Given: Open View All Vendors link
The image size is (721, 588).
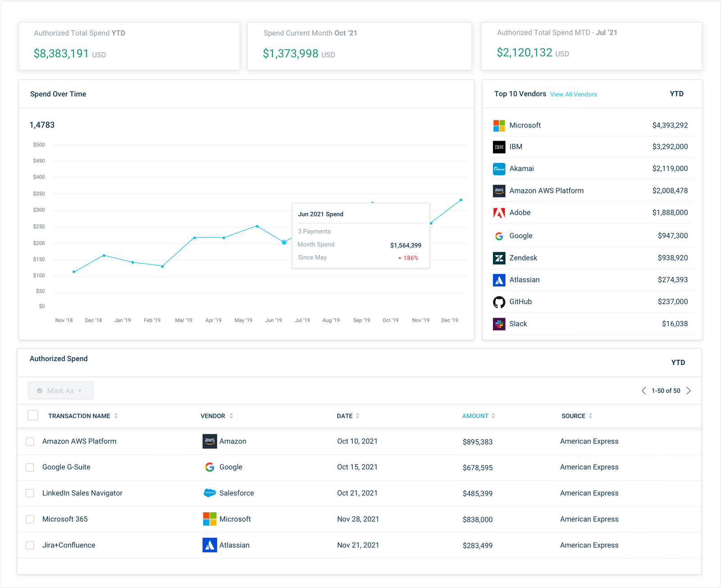Looking at the screenshot, I should pos(573,94).
